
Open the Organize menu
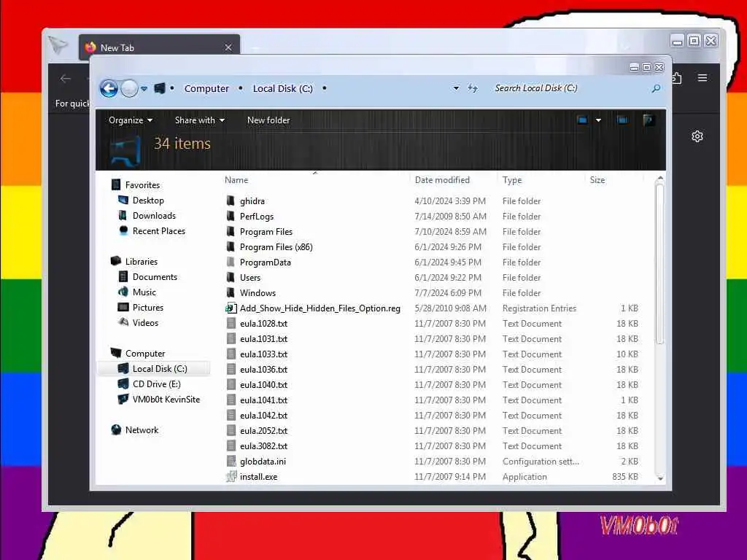(x=131, y=120)
